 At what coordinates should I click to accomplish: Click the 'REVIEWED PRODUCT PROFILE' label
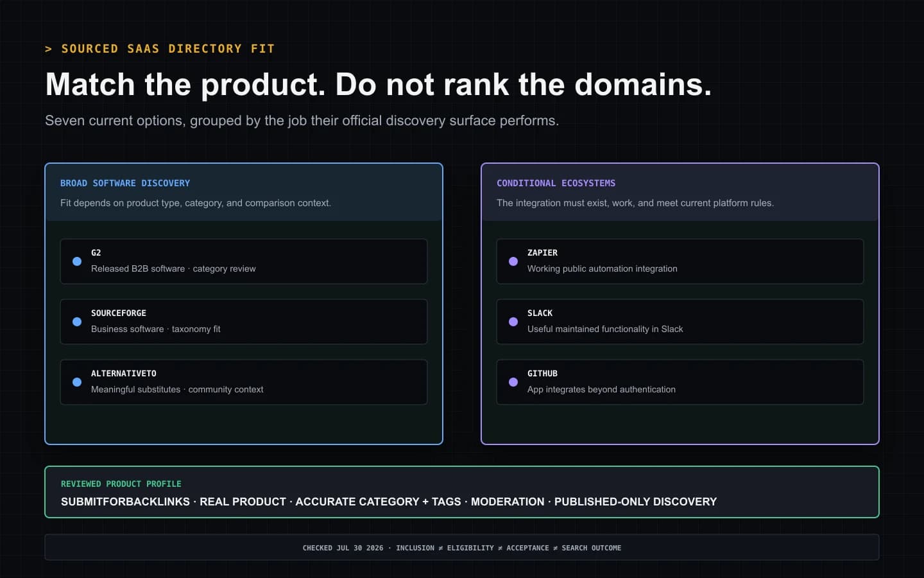click(121, 484)
